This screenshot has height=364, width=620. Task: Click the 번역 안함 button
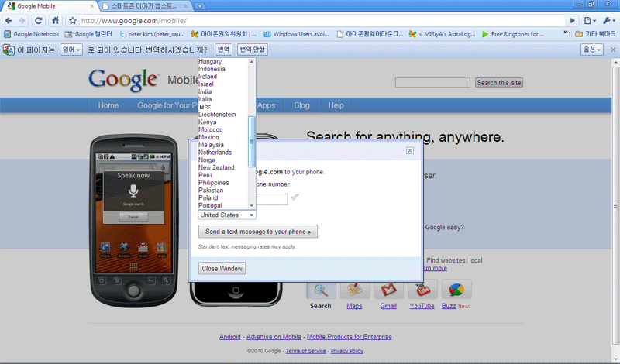[253, 50]
